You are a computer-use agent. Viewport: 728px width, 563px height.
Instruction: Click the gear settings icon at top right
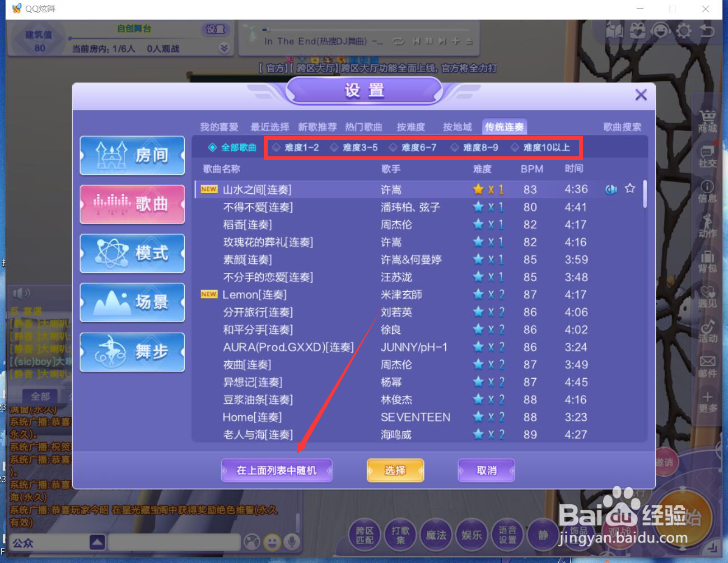coord(684,30)
